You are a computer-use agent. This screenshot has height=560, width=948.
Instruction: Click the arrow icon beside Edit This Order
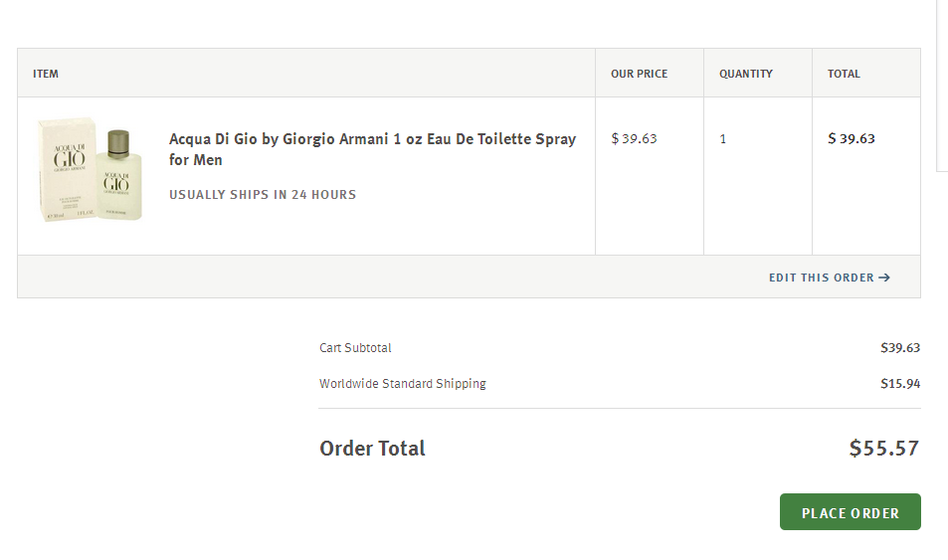[x=884, y=278]
